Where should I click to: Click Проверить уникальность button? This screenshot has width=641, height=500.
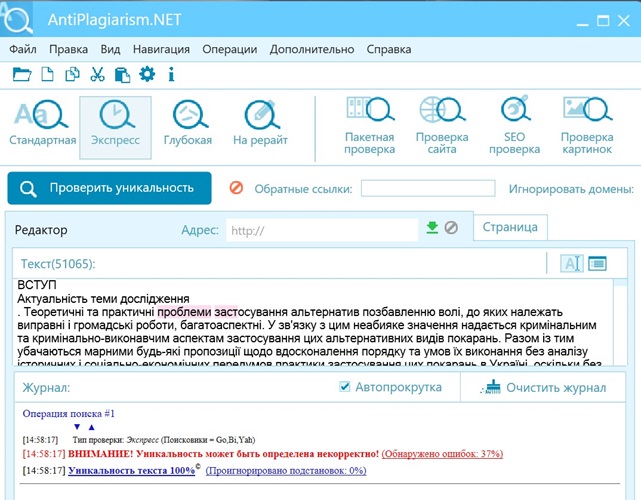[x=110, y=188]
